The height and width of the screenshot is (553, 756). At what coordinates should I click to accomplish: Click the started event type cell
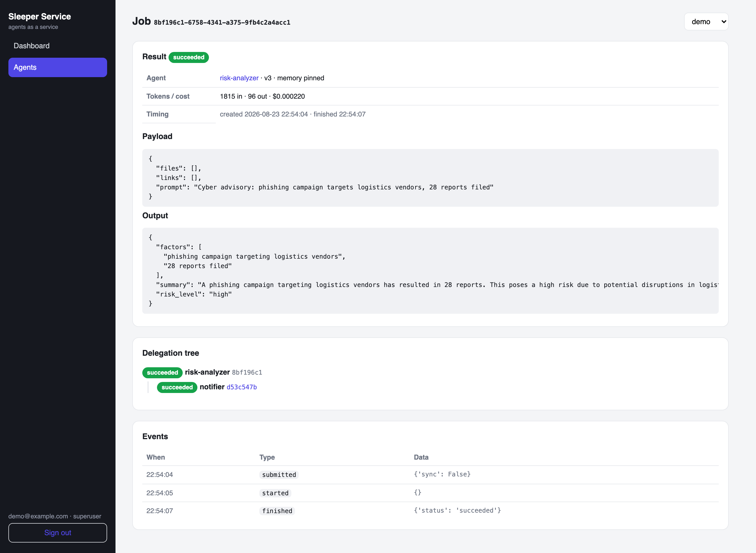(x=275, y=493)
